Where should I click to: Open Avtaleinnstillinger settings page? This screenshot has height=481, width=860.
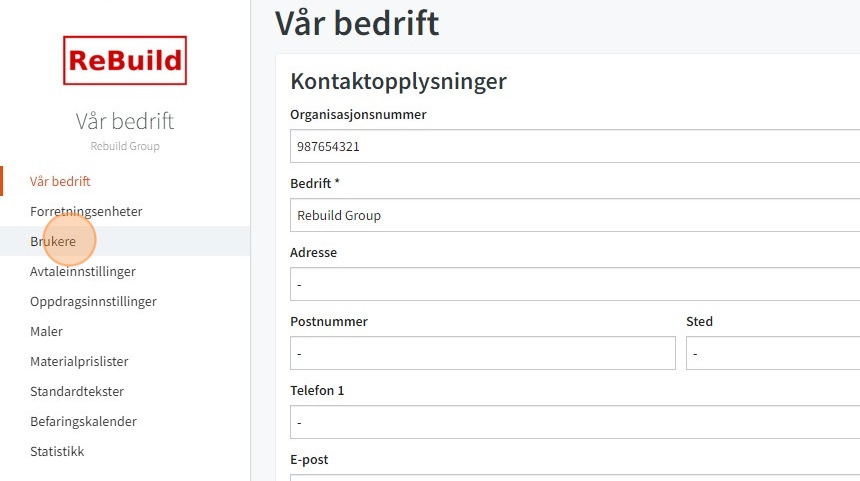click(83, 271)
